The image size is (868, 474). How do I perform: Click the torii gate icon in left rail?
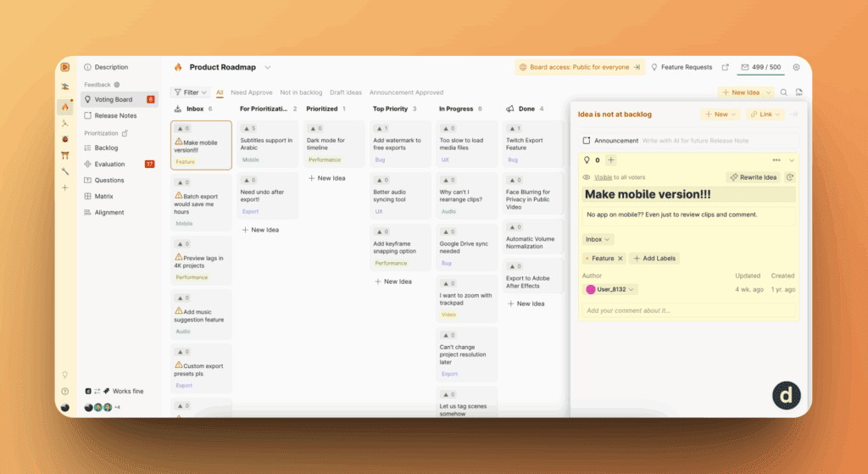point(64,155)
